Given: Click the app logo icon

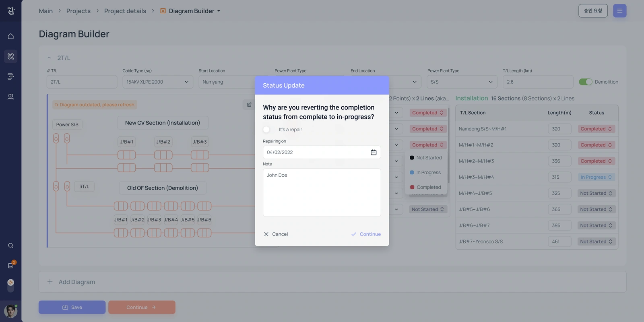Looking at the screenshot, I should point(11,11).
